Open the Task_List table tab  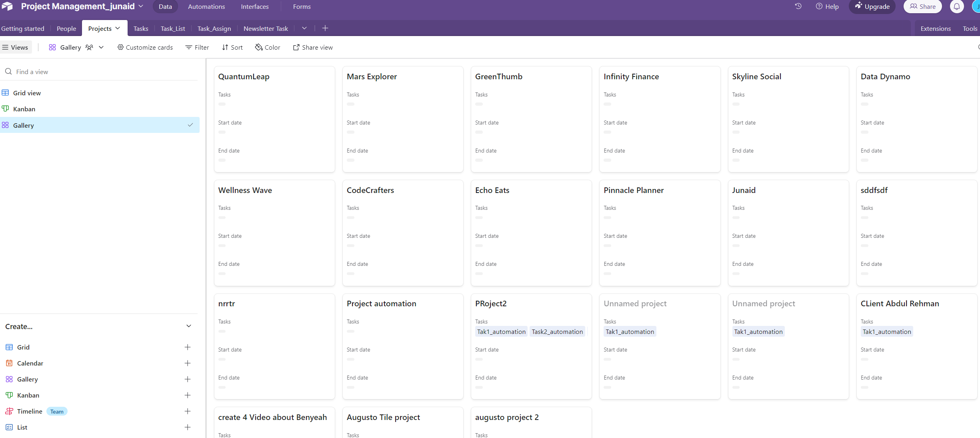[x=173, y=28]
